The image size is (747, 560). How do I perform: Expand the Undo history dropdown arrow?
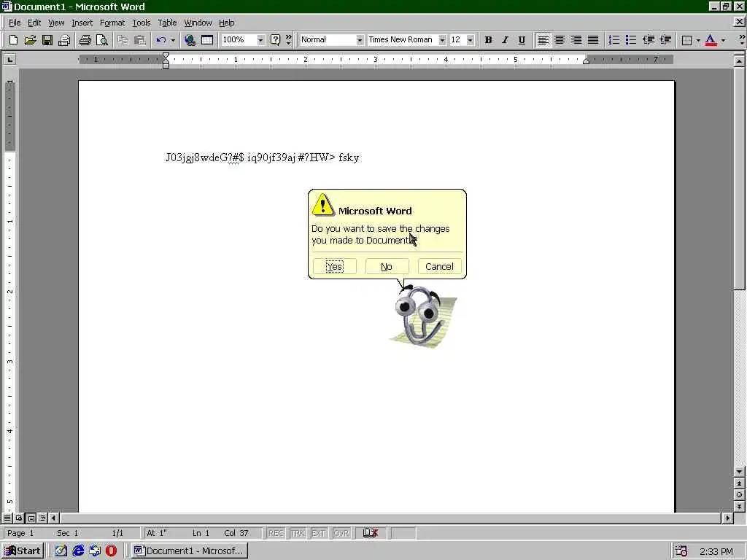(x=173, y=40)
